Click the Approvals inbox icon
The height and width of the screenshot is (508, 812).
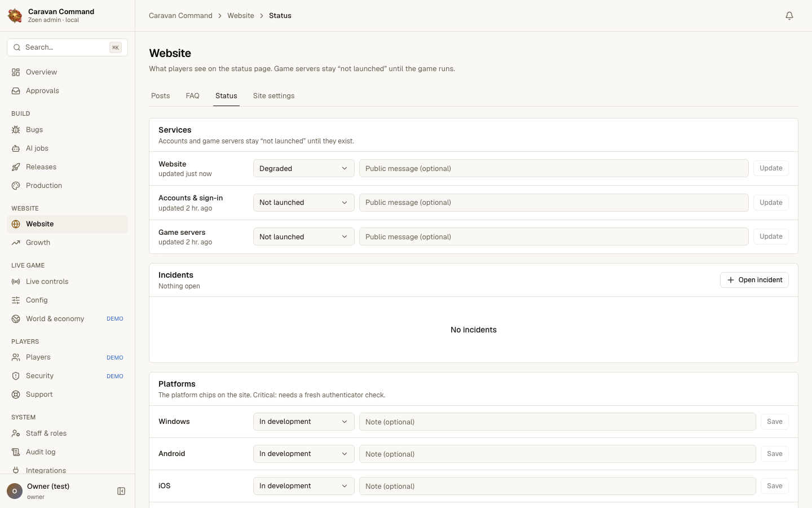pos(16,91)
